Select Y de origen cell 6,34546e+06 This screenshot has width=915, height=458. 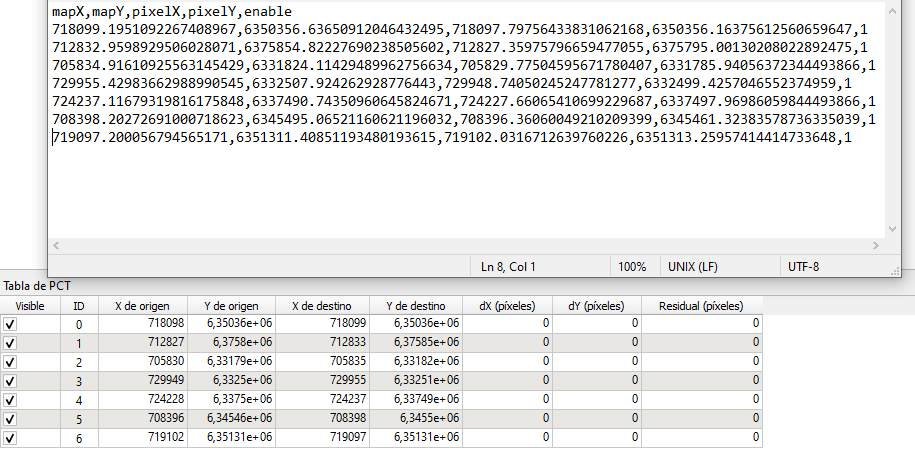(231, 419)
